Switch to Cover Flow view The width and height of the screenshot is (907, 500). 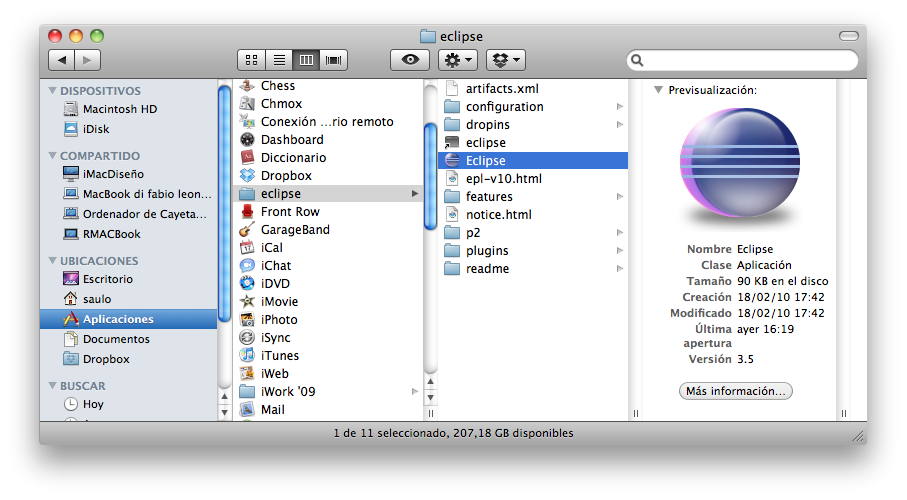(x=333, y=60)
